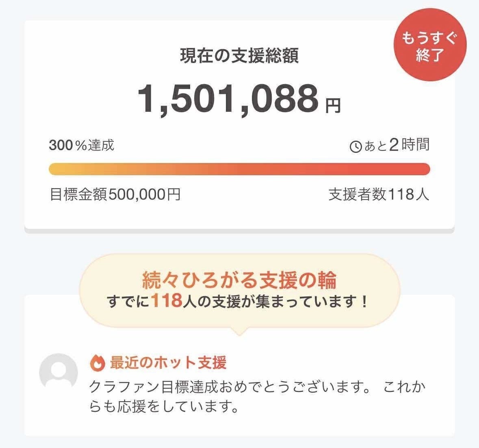
Task: Click the orange-red funding progress bar
Action: [x=239, y=169]
